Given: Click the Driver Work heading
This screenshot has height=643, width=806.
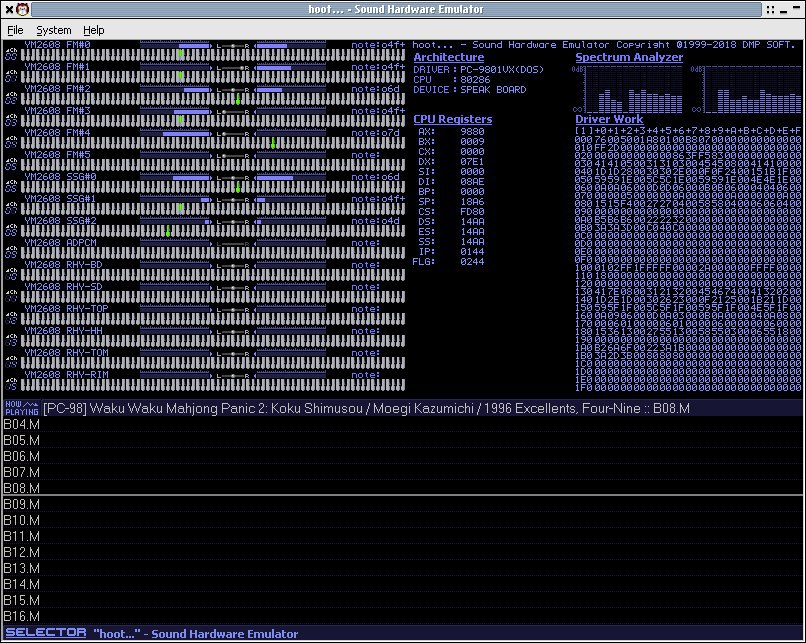Looking at the screenshot, I should (609, 119).
